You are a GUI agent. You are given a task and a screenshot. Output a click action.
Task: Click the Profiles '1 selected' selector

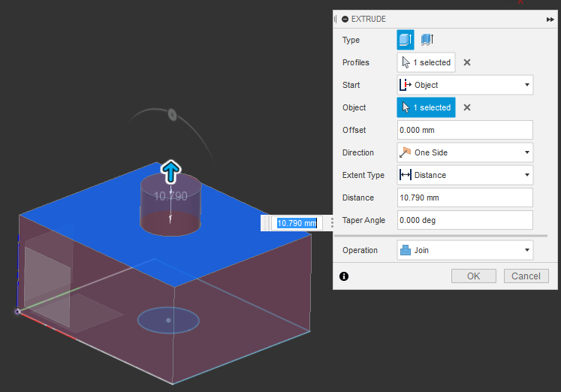[x=426, y=62]
